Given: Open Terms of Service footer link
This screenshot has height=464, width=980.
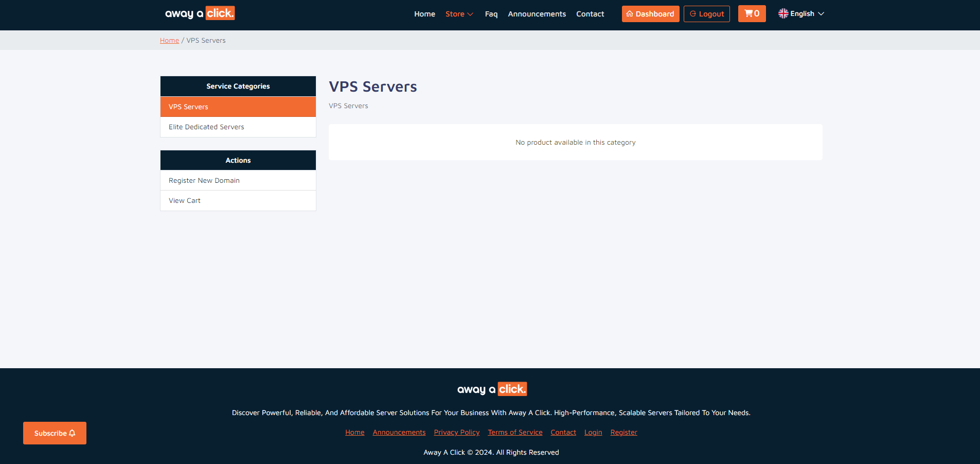Looking at the screenshot, I should point(515,433).
